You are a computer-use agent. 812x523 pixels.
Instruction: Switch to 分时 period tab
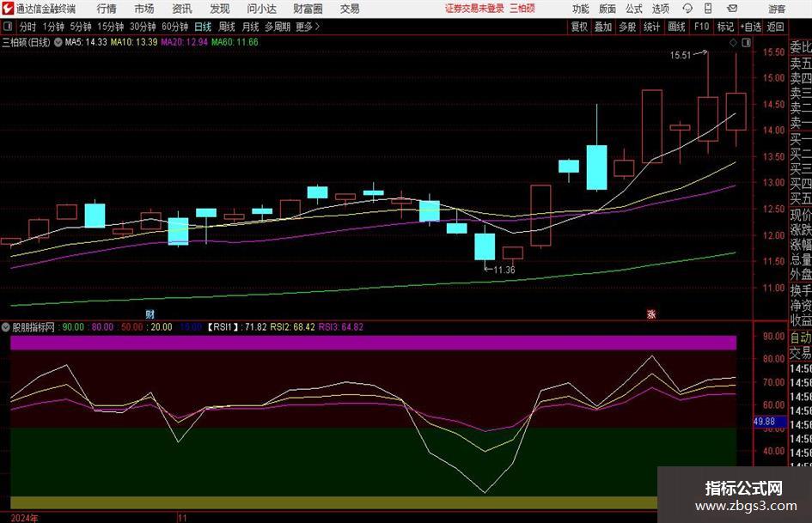28,27
